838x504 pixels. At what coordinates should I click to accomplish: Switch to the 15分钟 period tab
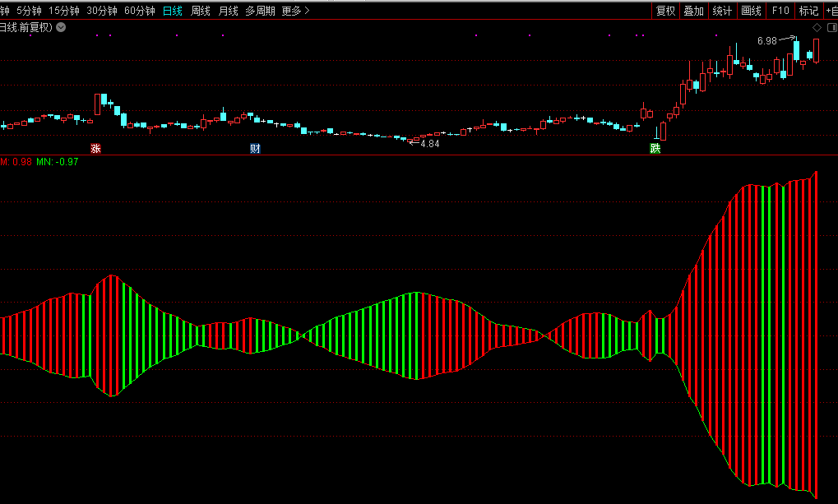[64, 11]
